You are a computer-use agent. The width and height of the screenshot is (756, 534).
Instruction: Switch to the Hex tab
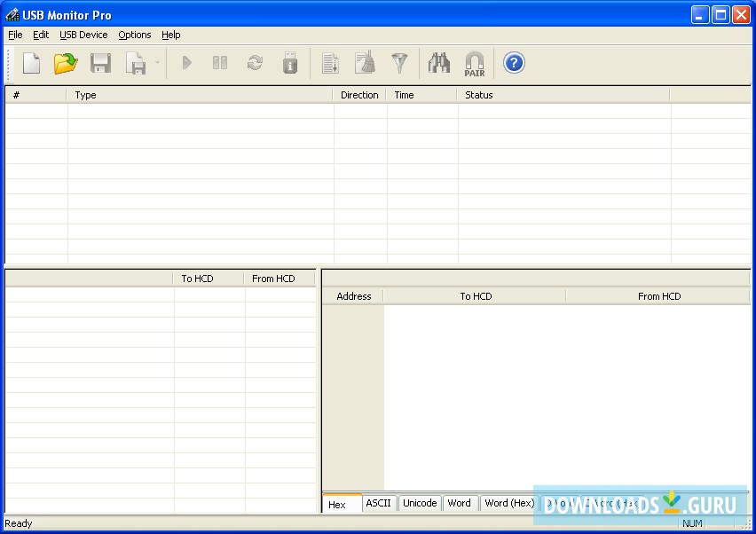tap(343, 504)
